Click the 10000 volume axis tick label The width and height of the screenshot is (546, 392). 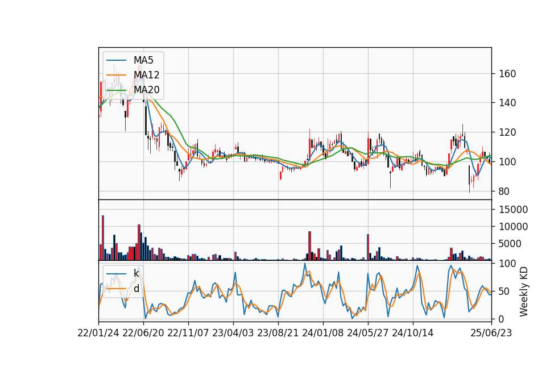[x=513, y=227]
